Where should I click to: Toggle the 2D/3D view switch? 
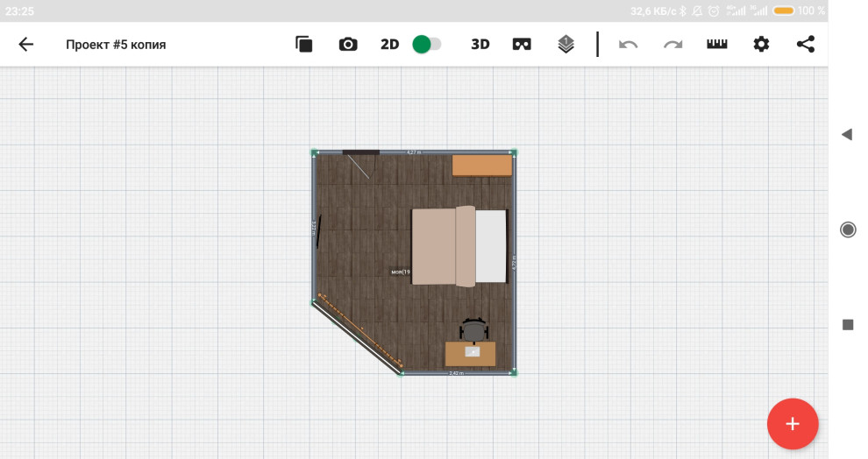tap(427, 45)
